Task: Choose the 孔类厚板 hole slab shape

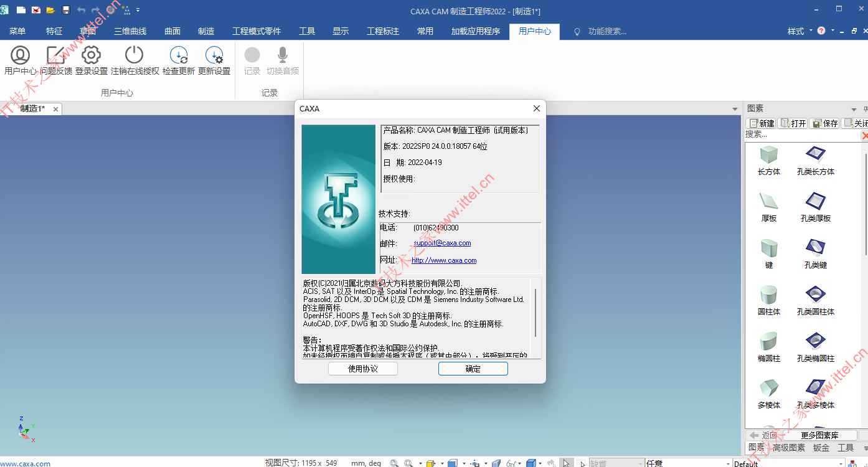Action: click(816, 207)
